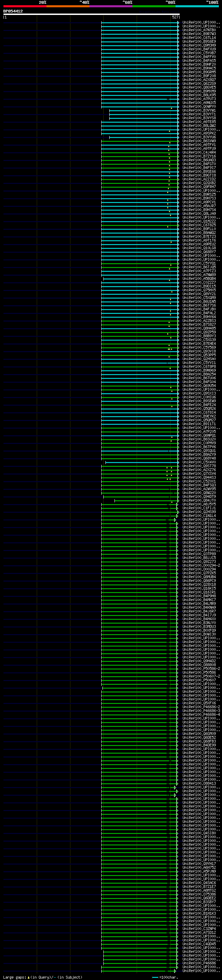Click on UniRef100_B9MXM9

click(199, 91)
